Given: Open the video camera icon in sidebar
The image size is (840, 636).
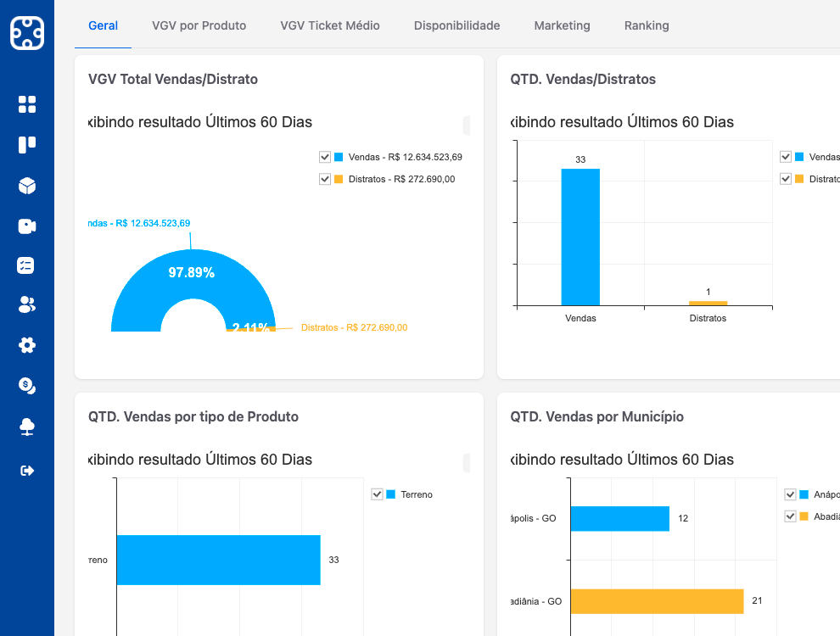Looking at the screenshot, I should pyautogui.click(x=27, y=226).
